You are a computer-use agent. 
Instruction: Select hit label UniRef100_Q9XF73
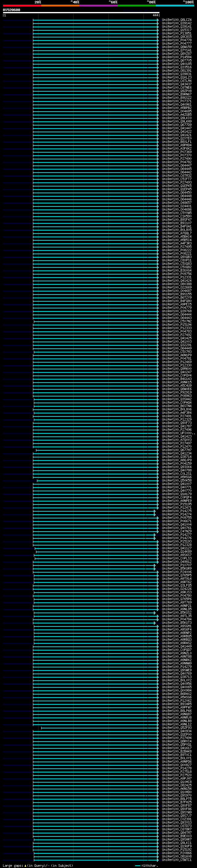tap(177, 423)
